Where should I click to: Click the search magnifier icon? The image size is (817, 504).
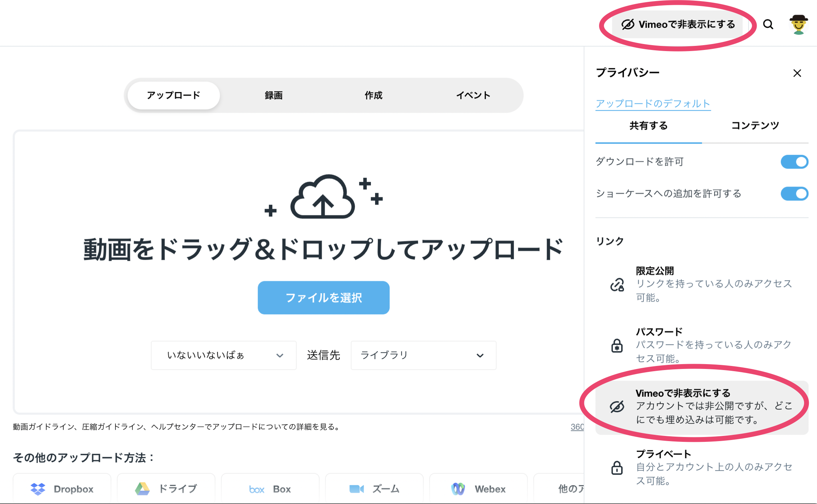click(768, 24)
